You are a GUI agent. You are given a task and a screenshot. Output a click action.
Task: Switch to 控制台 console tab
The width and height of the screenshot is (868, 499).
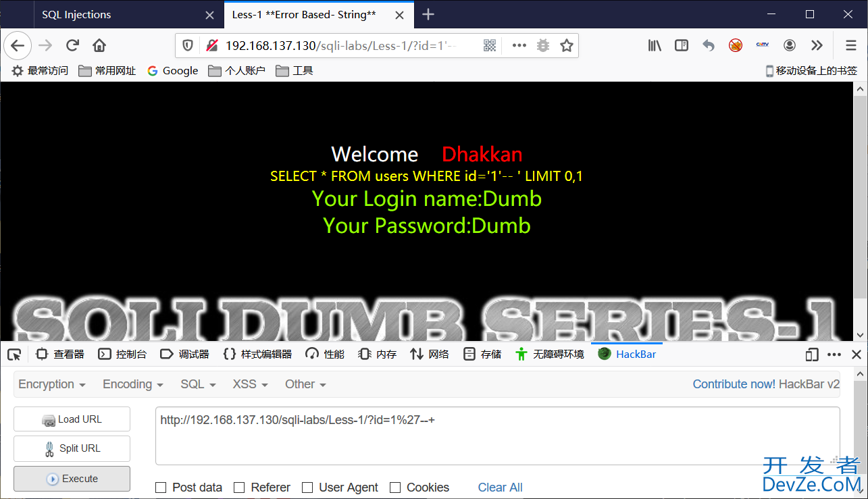click(x=122, y=354)
